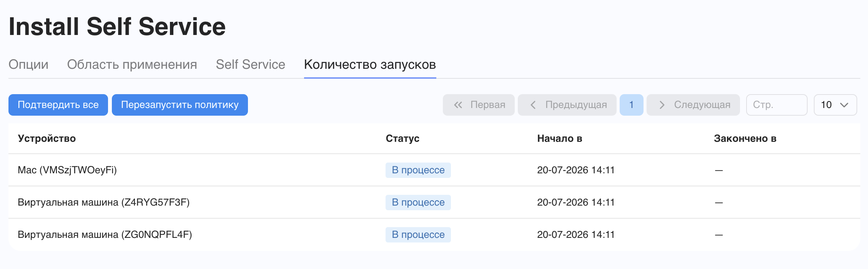Select device Виртуальная машина (ZG0NQPFL4F)
The width and height of the screenshot is (868, 269).
105,234
